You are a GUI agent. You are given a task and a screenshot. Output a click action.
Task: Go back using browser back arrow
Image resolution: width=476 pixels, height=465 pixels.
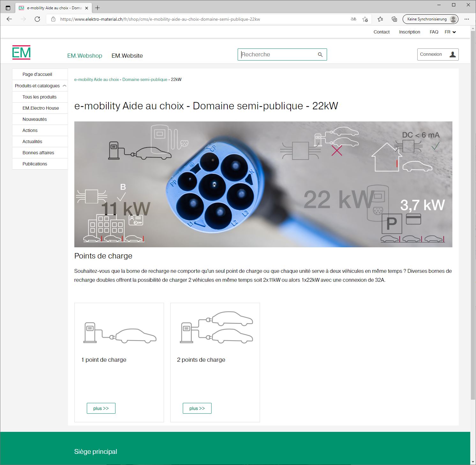[9, 19]
